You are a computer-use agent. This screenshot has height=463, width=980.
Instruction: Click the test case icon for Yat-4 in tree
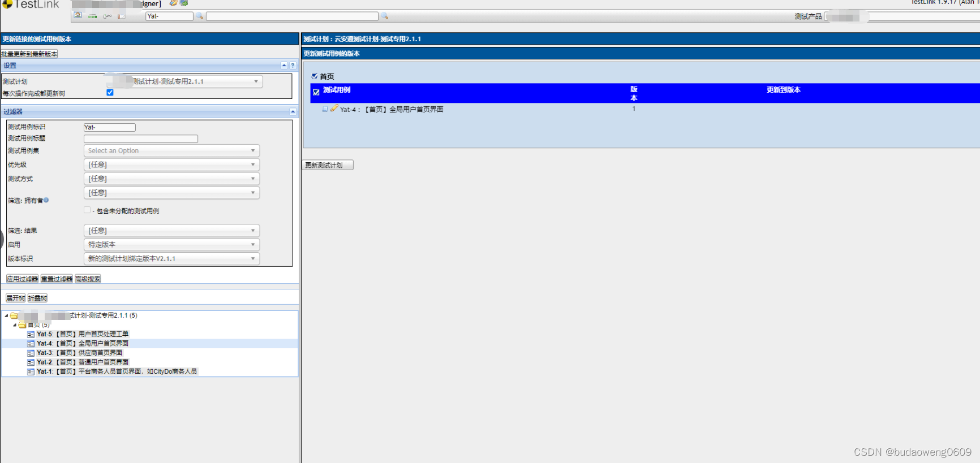click(31, 344)
